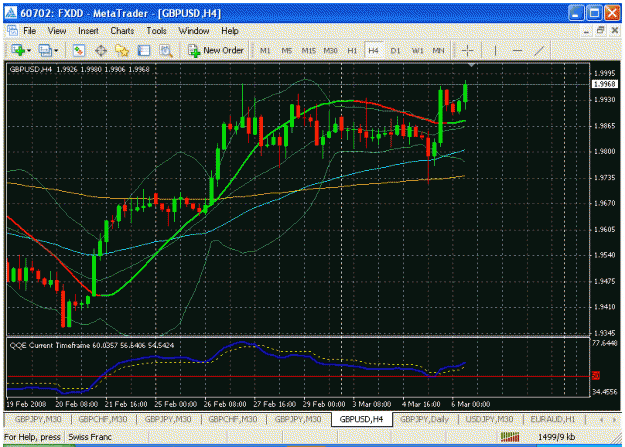Viewport: 625px width, 447px height.
Task: Open the Data Window crosshair-target icon
Action: click(x=100, y=50)
